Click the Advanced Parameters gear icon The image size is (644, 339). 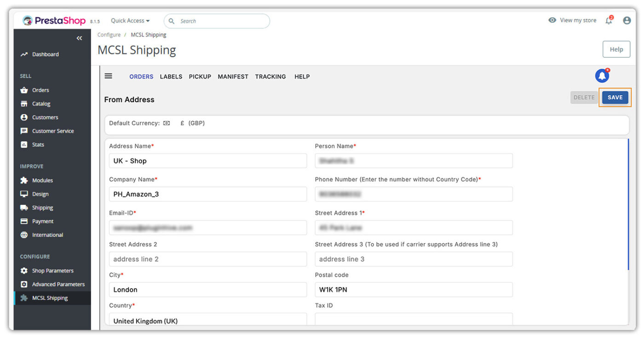tap(24, 284)
